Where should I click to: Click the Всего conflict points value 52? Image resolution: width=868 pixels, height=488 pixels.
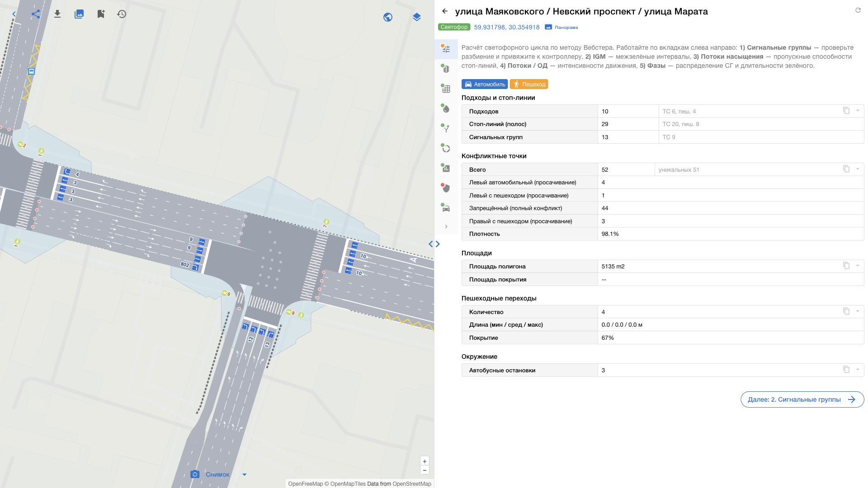tap(605, 170)
